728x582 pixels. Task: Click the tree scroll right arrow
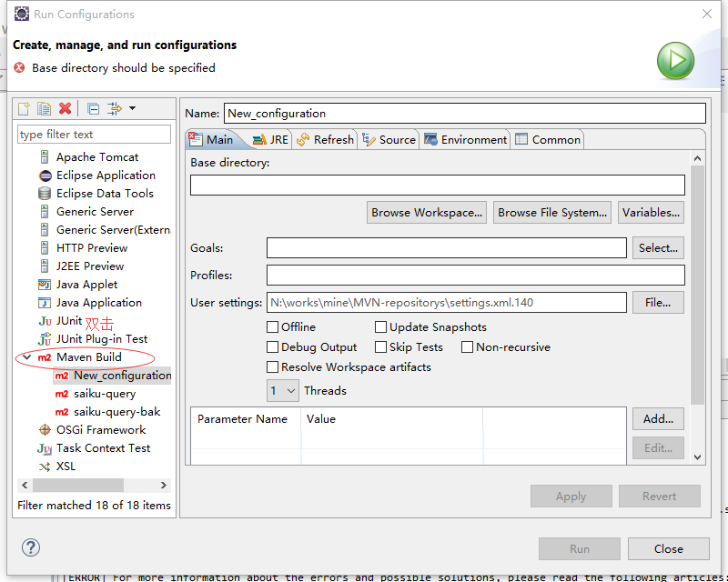[x=164, y=486]
